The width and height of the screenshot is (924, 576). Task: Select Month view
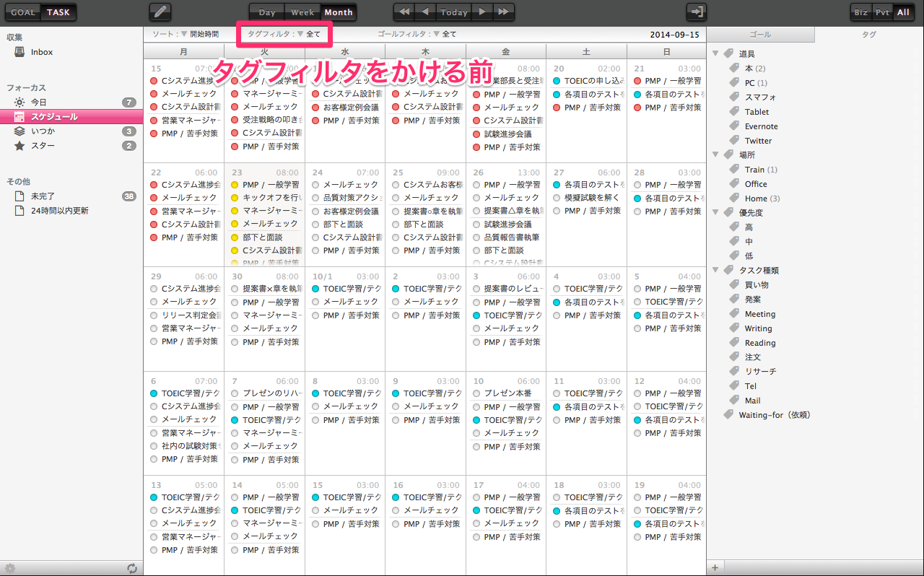click(339, 12)
